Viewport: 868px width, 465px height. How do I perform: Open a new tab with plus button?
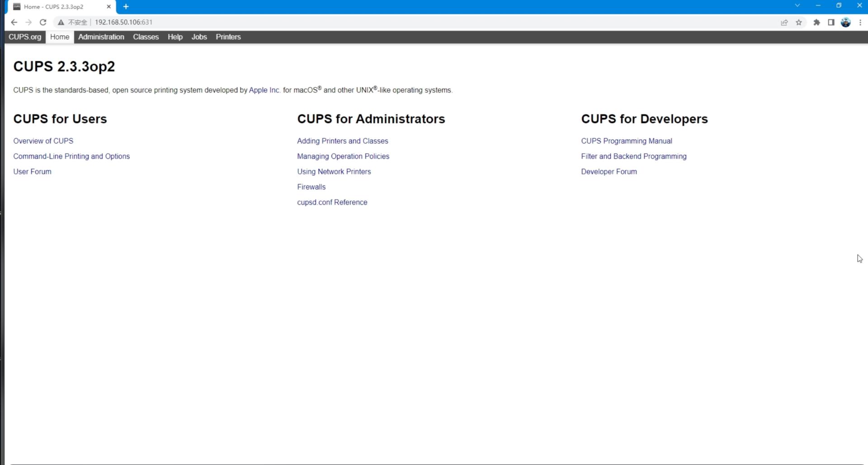point(126,6)
